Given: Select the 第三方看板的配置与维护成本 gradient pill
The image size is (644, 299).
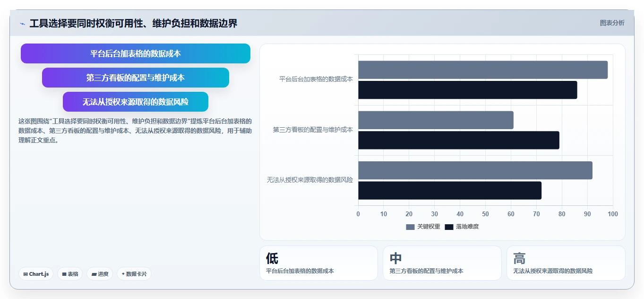Looking at the screenshot, I should tap(136, 78).
